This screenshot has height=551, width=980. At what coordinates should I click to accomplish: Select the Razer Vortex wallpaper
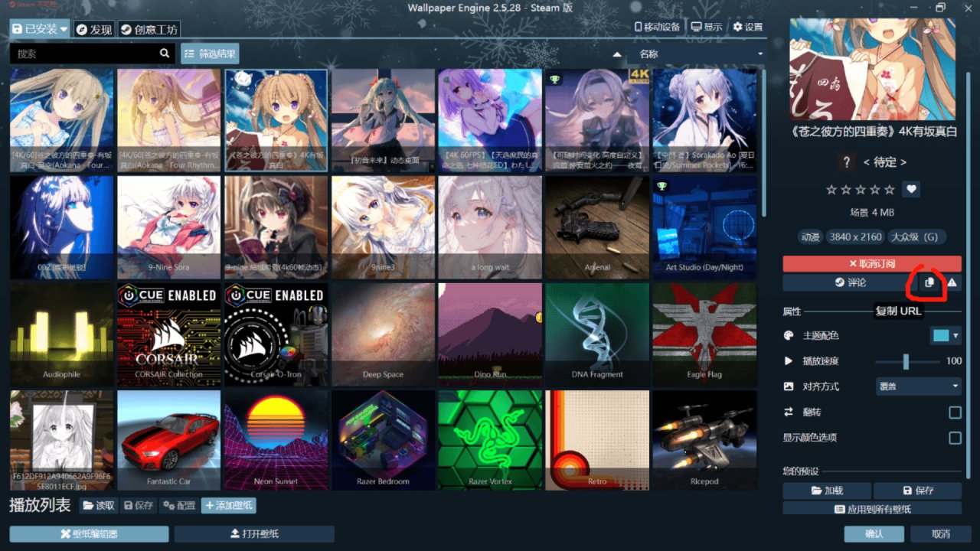click(490, 440)
